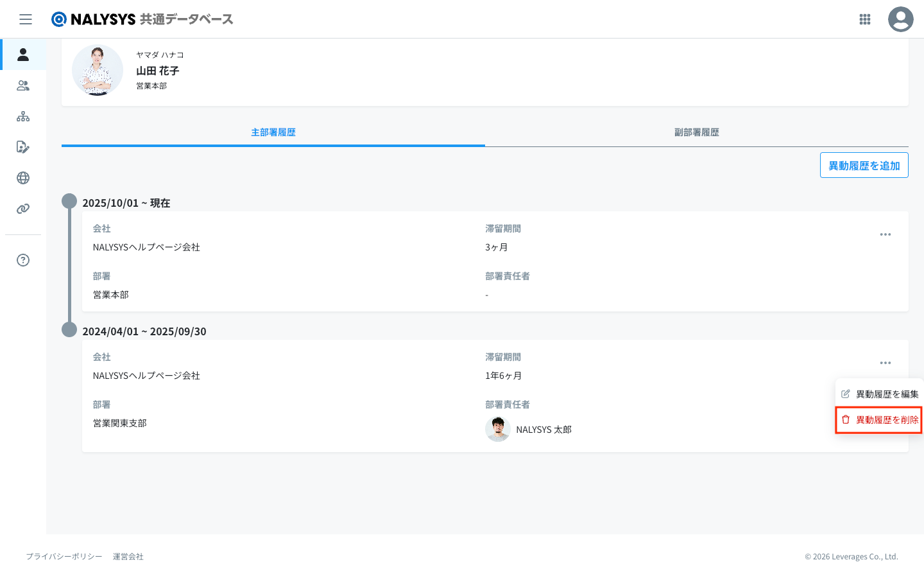This screenshot has width=924, height=578.
Task: Open the apps grid launcher
Action: tap(865, 19)
